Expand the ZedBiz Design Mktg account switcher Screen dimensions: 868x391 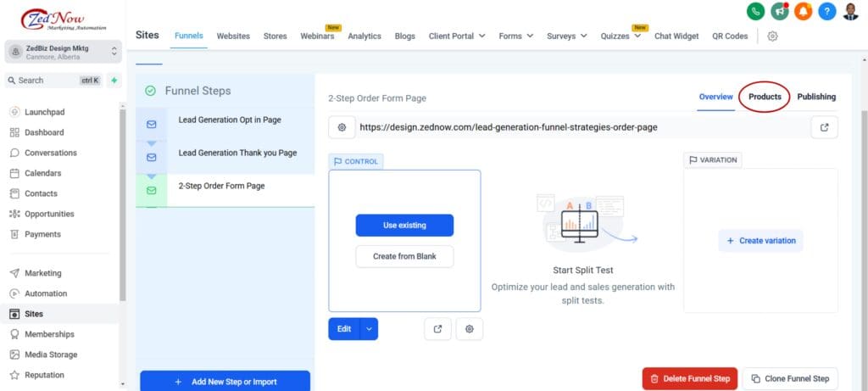(x=63, y=52)
